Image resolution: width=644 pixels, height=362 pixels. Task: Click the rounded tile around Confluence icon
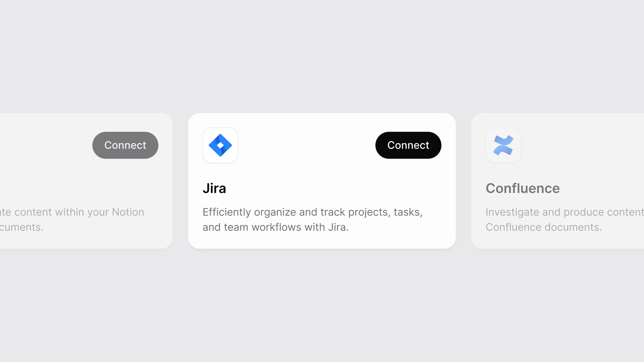pos(503,145)
